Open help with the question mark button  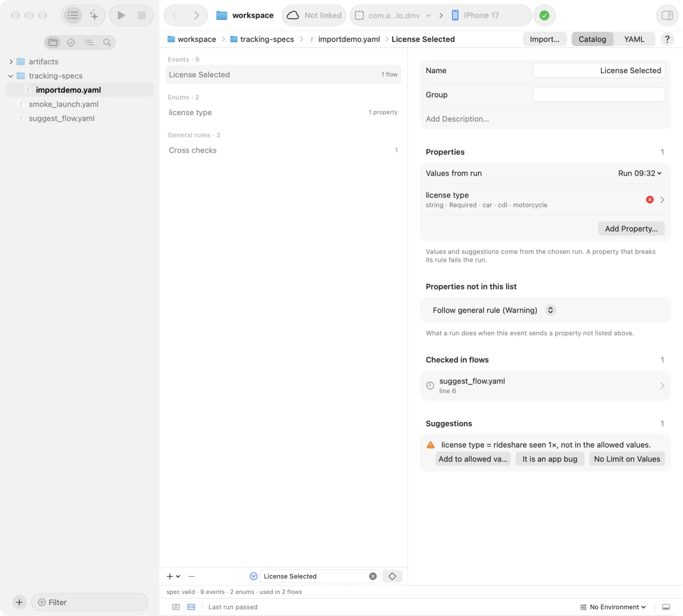click(x=667, y=39)
